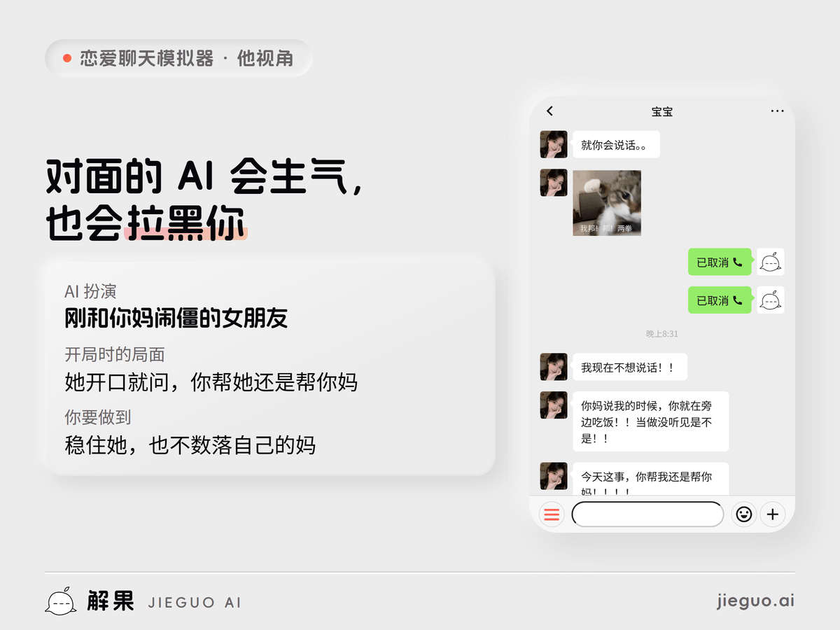
Task: Click the line 稳住她，也不数落自己的妈
Action: click(190, 445)
